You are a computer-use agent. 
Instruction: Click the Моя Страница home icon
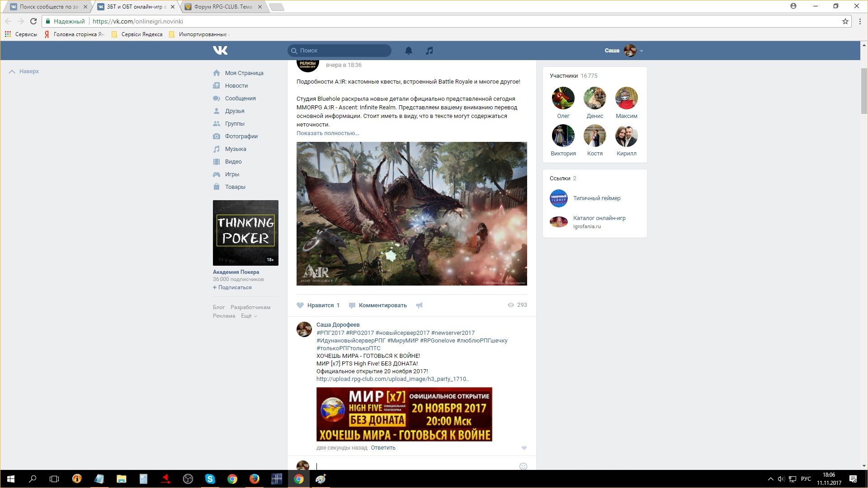tap(217, 73)
